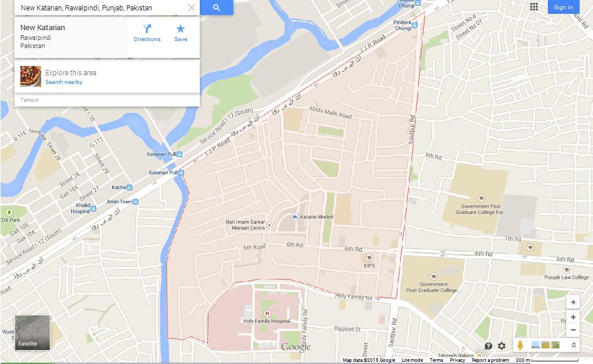Viewport: 593px width, 364px height.
Task: Click the Tehzeeb Bakers marker
Action: click(479, 355)
